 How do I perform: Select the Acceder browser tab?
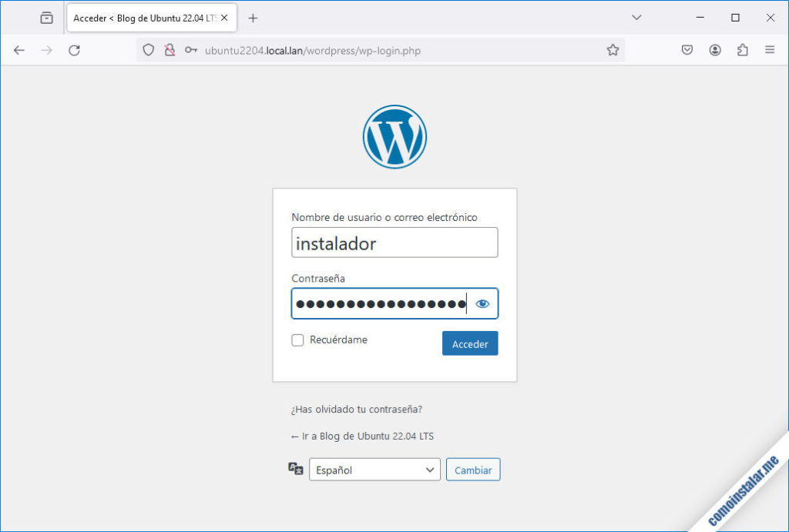pos(139,17)
